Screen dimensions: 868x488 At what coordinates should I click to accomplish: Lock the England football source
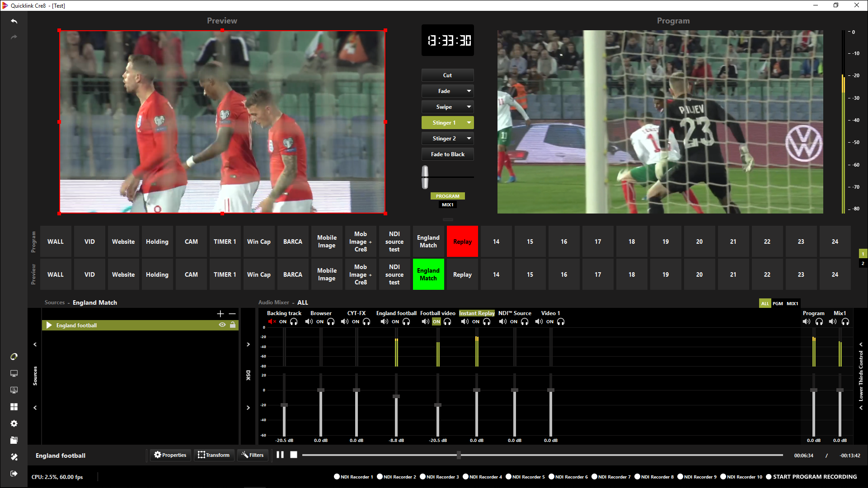click(x=233, y=325)
